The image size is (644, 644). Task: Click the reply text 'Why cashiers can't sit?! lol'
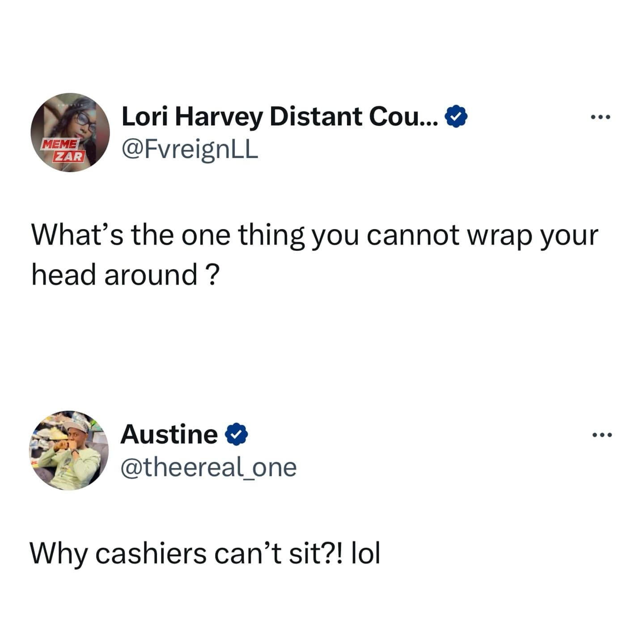(205, 554)
